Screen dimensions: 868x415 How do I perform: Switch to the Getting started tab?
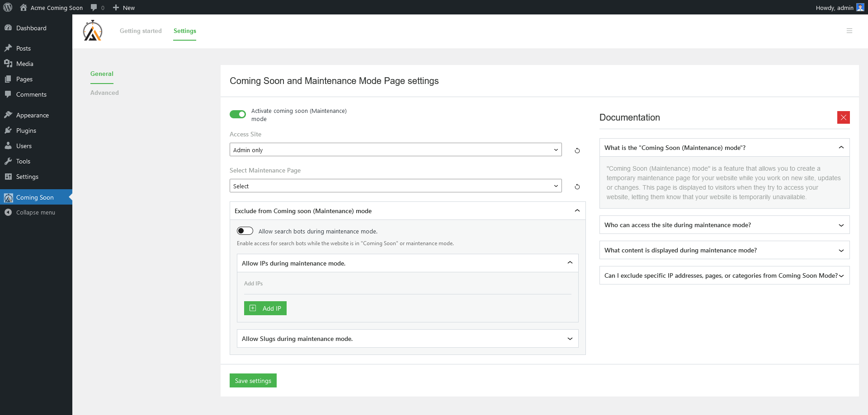point(141,31)
